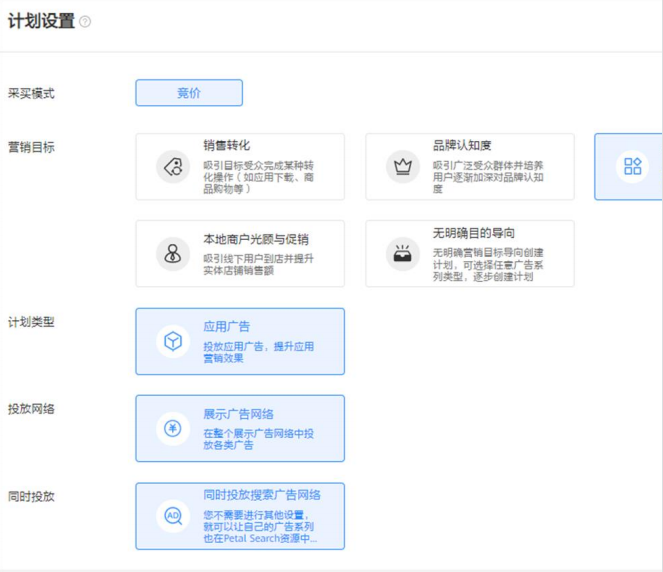The height and width of the screenshot is (572, 663).
Task: Select the 应用广告 plan type card
Action: [x=240, y=342]
